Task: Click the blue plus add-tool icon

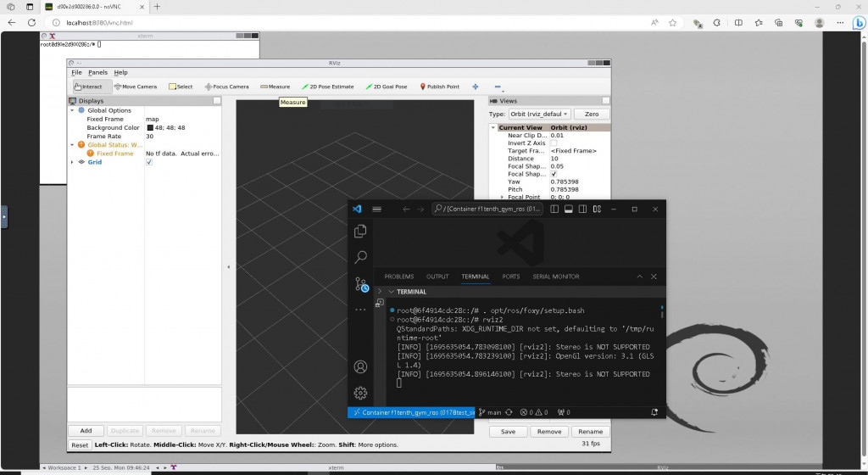Action: click(x=476, y=87)
